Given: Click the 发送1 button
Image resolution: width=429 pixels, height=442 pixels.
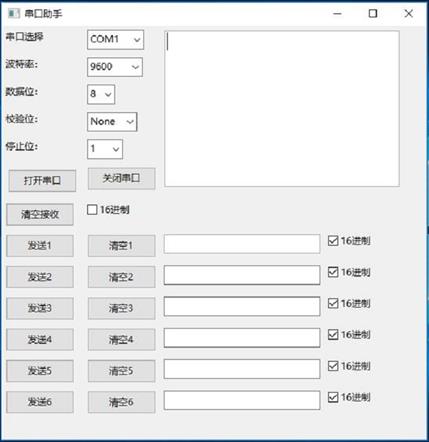Looking at the screenshot, I should [40, 246].
